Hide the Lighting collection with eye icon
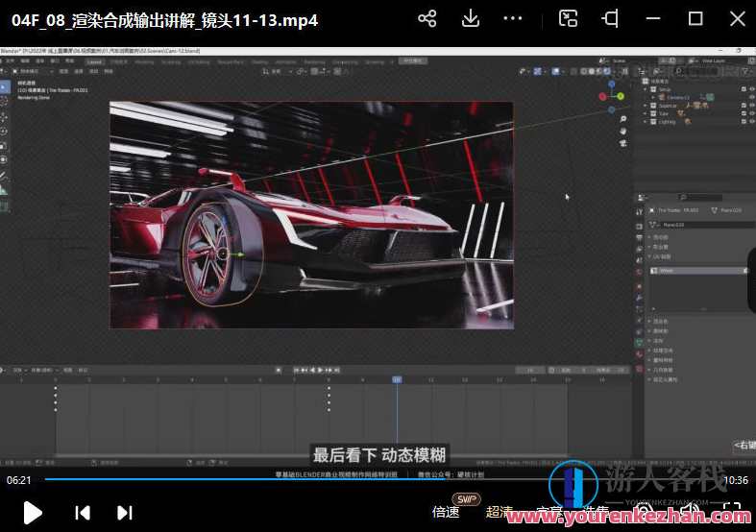756x532 pixels. [x=751, y=122]
